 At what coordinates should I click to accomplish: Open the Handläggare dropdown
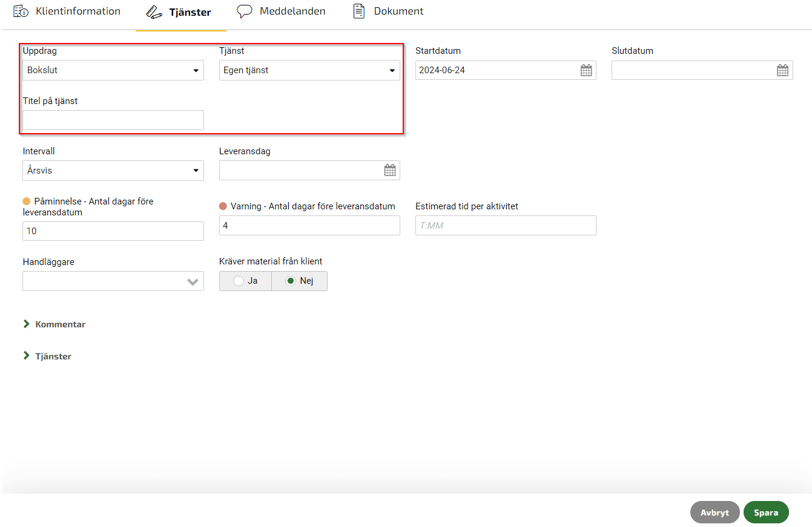pyautogui.click(x=113, y=281)
